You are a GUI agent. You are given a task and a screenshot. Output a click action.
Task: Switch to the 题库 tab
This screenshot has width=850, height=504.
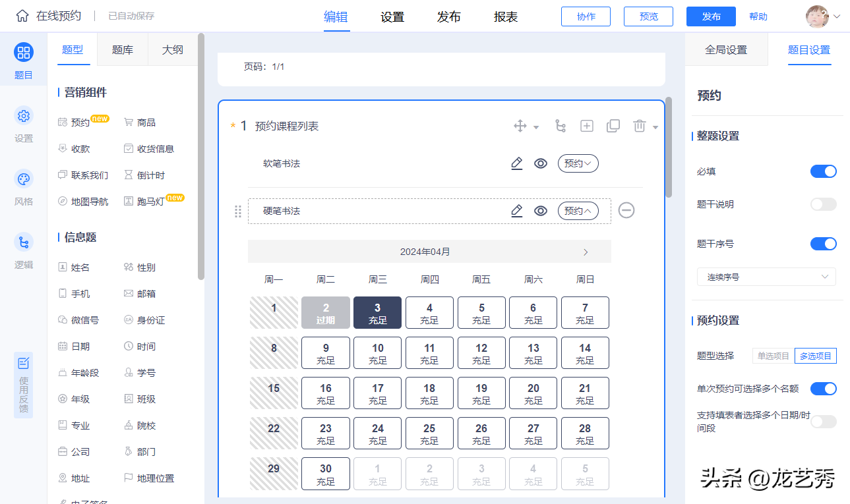123,49
